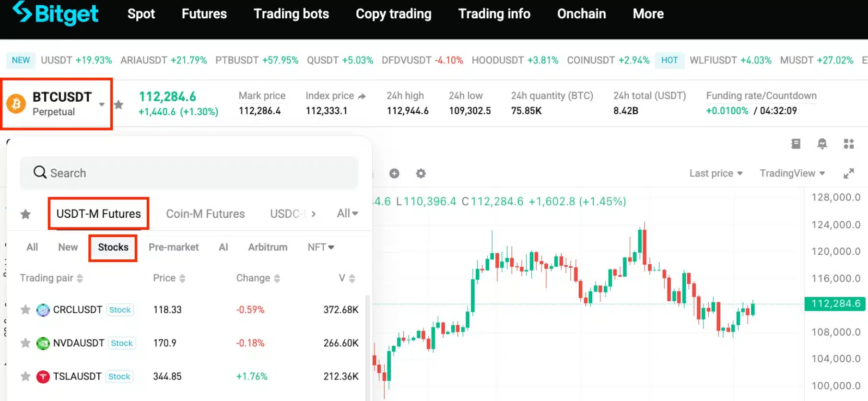Open the trading guide book icon
The height and width of the screenshot is (401, 868).
[796, 143]
